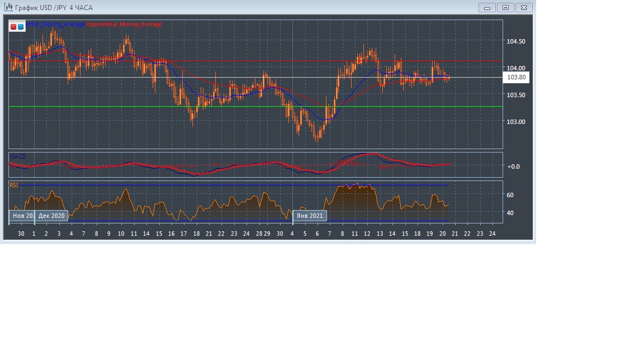This screenshot has height=362, width=644.
Task: Click the MACD +0.0 axis value
Action: click(513, 166)
